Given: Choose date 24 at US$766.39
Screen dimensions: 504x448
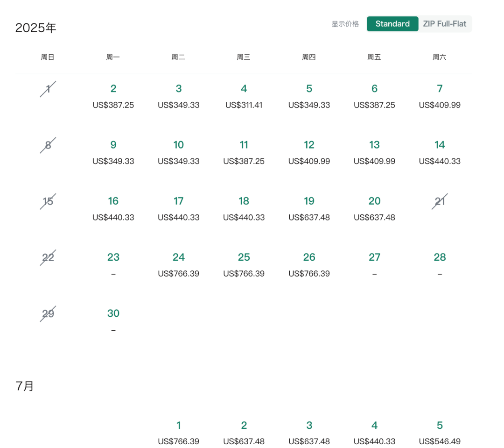Looking at the screenshot, I should [x=178, y=264].
